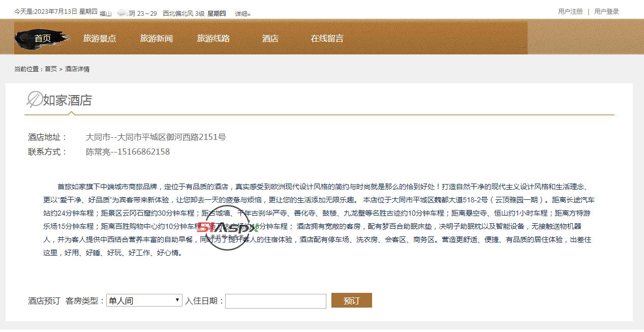Click the 酒店地址： label
The width and height of the screenshot is (644, 332).
coord(48,137)
